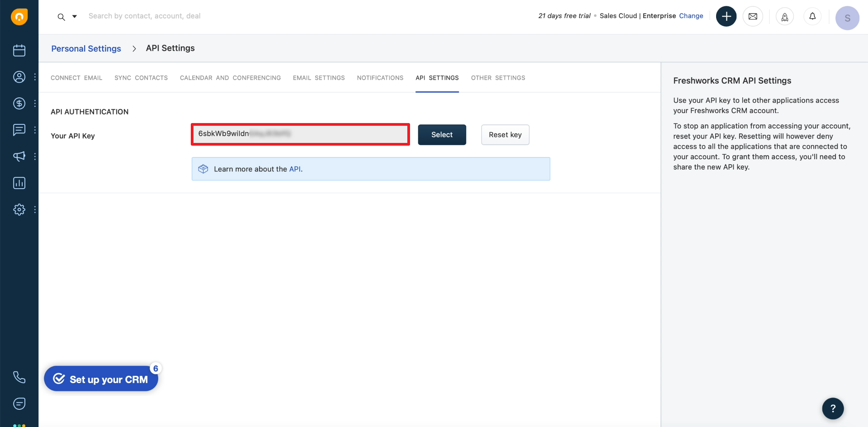
Task: Open the user avatar S profile menu
Action: tap(847, 18)
